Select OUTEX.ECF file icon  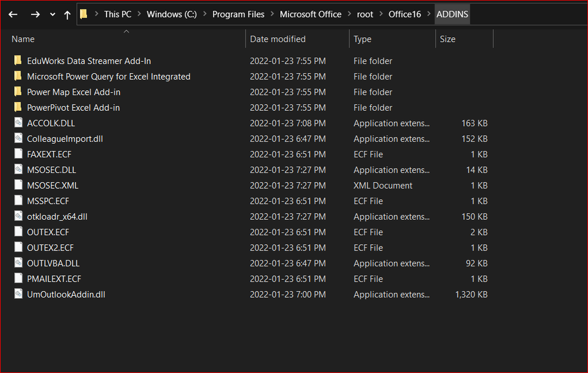point(18,232)
